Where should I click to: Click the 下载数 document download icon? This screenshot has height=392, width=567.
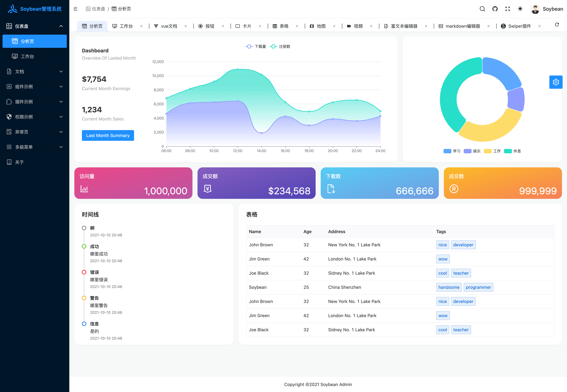(331, 189)
